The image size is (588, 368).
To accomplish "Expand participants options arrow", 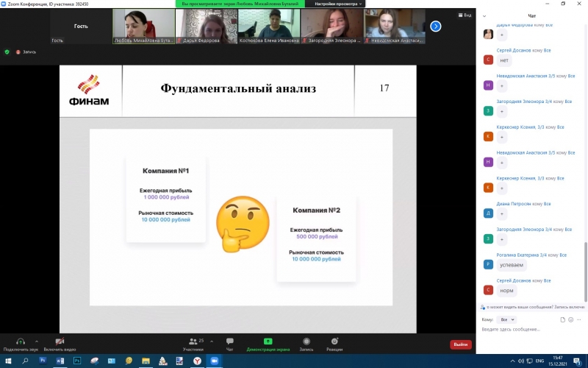I will [212, 342].
